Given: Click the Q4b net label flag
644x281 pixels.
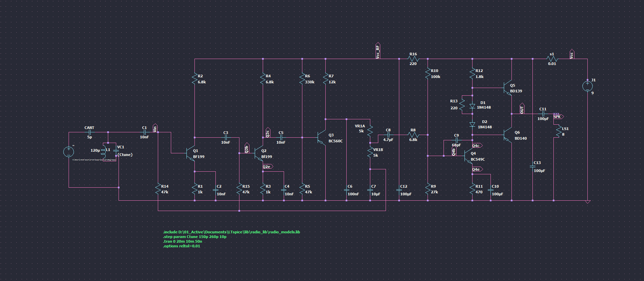Looking at the screenshot, I should coord(454,151).
